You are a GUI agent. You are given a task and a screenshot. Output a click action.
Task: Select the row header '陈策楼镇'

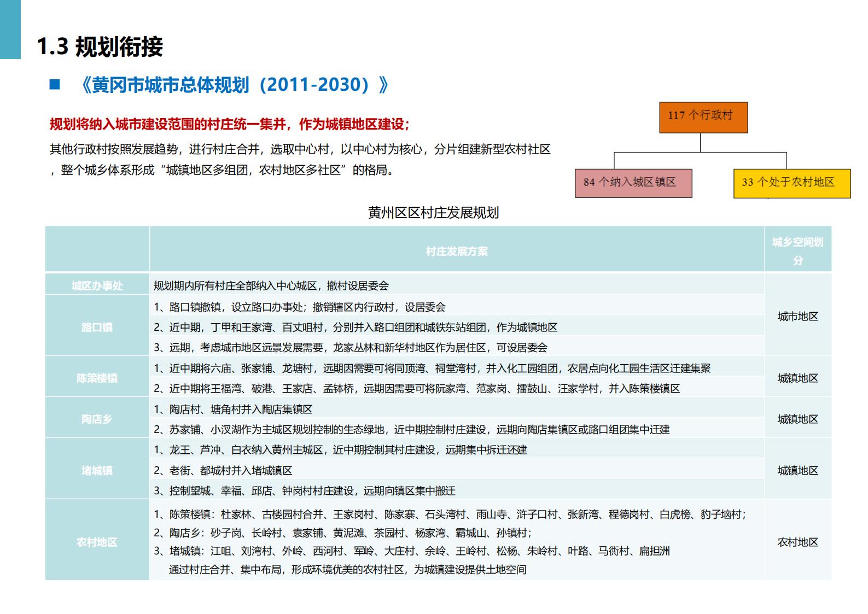97,378
